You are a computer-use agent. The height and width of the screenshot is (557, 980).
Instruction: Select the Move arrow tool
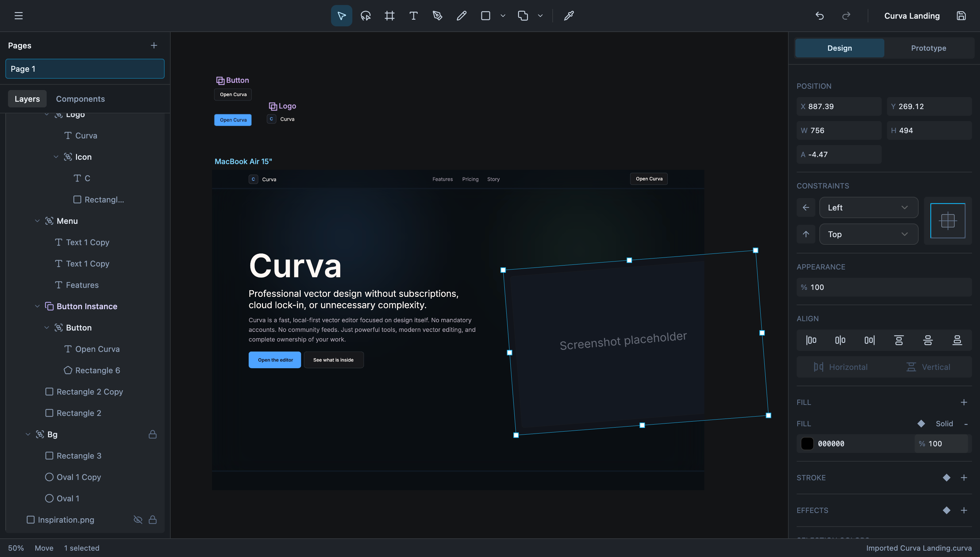tap(341, 16)
